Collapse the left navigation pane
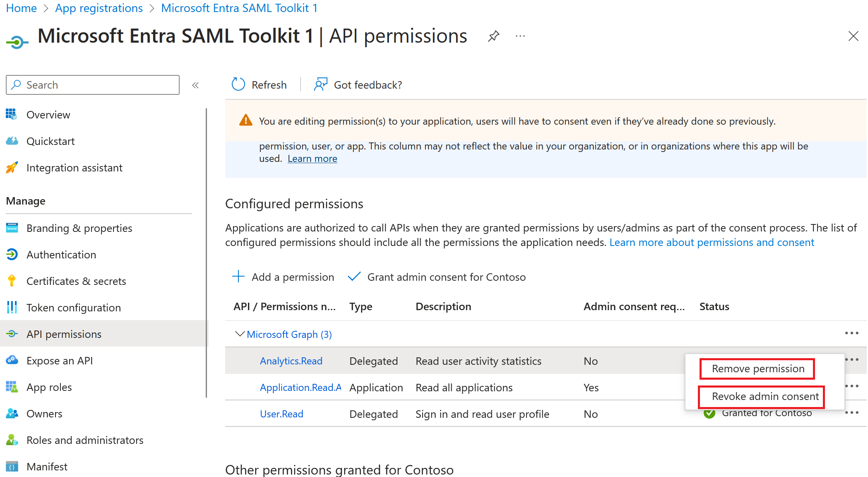868x477 pixels. point(195,85)
